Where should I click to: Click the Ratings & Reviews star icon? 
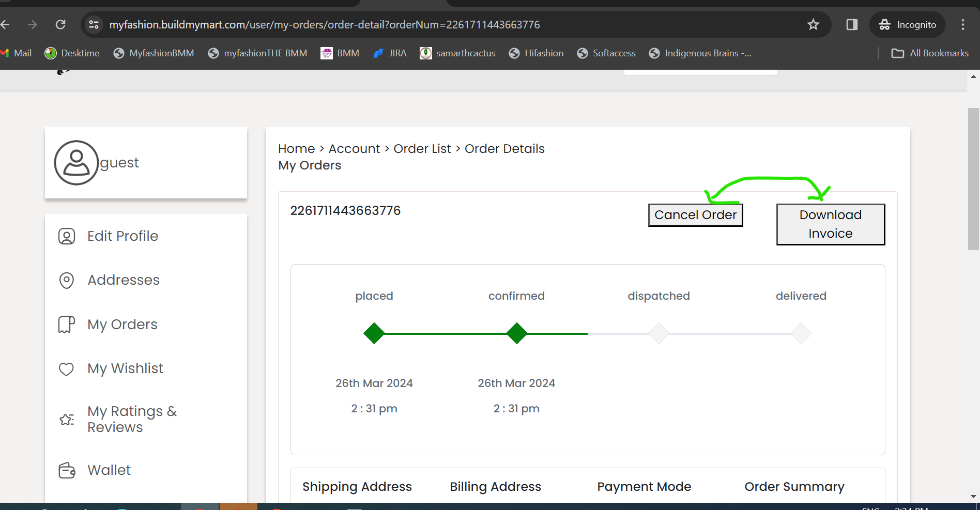coord(67,419)
